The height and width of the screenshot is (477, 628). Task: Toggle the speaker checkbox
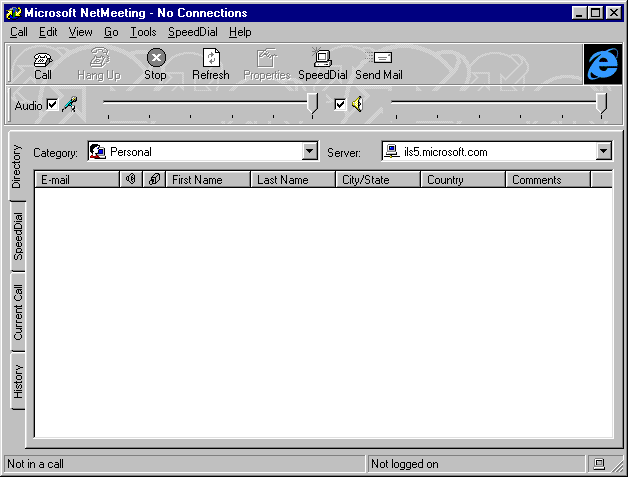340,105
